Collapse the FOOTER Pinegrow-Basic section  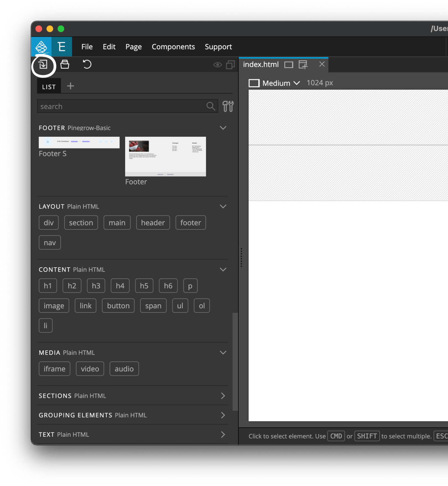(223, 128)
